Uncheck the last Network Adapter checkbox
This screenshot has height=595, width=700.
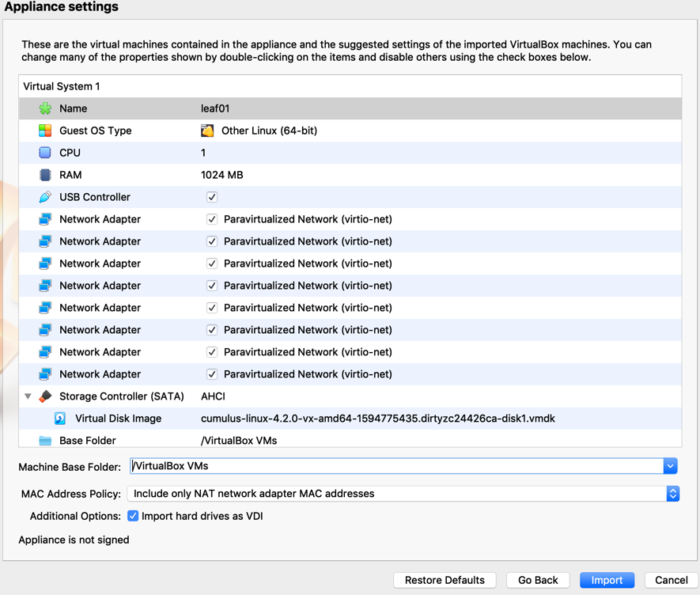pyautogui.click(x=212, y=374)
